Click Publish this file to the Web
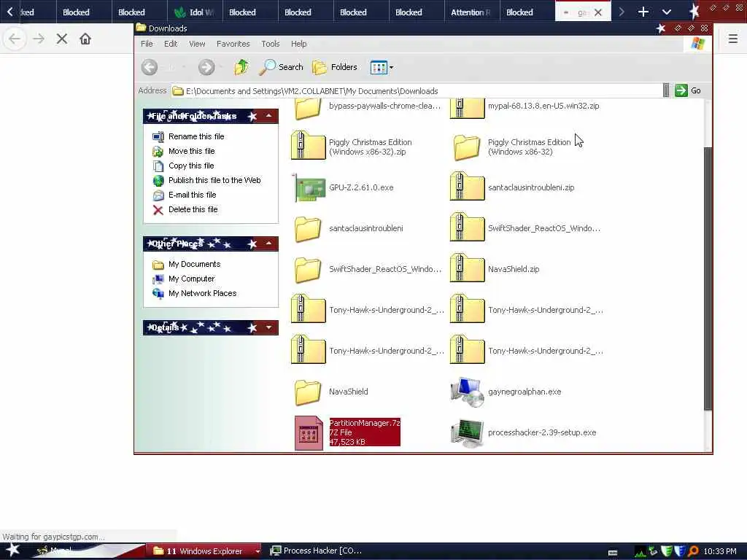747x560 pixels. 206,181
